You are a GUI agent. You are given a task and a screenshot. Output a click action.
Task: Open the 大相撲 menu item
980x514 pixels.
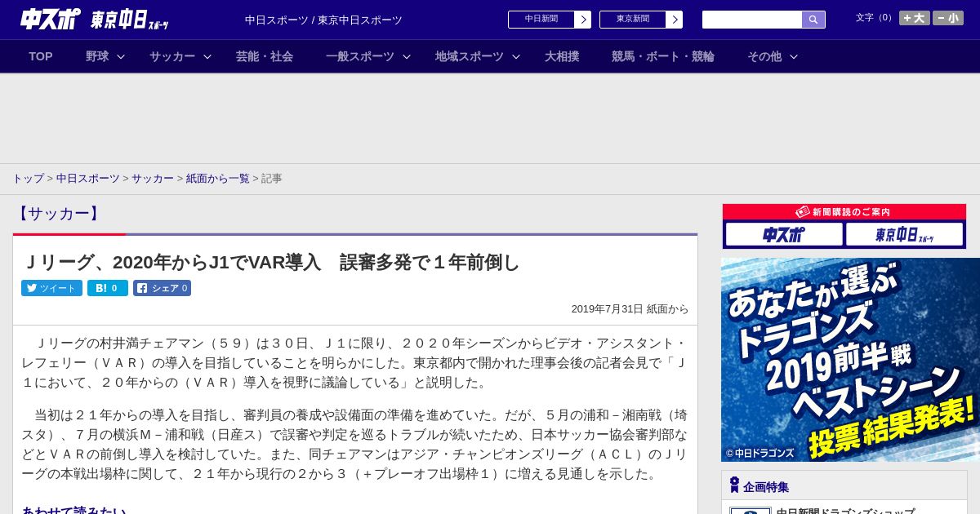pyautogui.click(x=562, y=56)
